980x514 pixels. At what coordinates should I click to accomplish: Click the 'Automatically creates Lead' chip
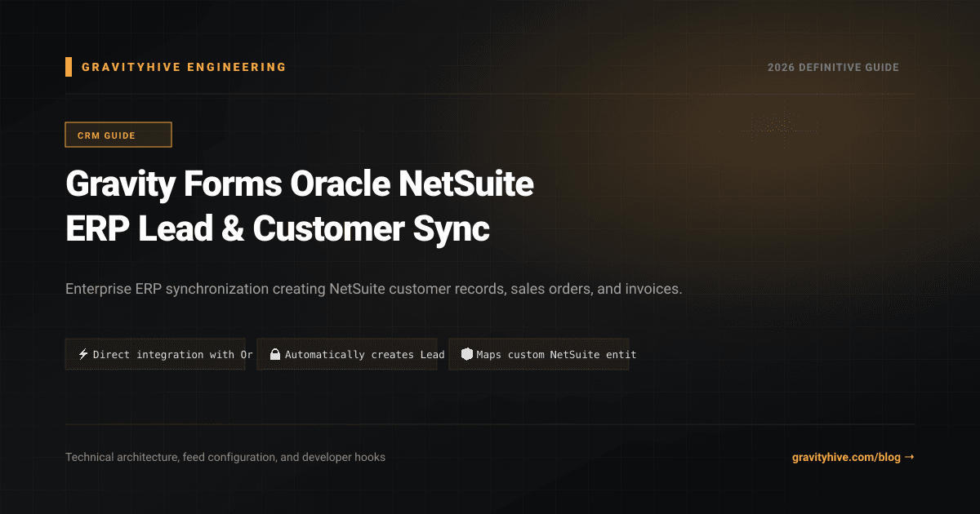click(347, 355)
